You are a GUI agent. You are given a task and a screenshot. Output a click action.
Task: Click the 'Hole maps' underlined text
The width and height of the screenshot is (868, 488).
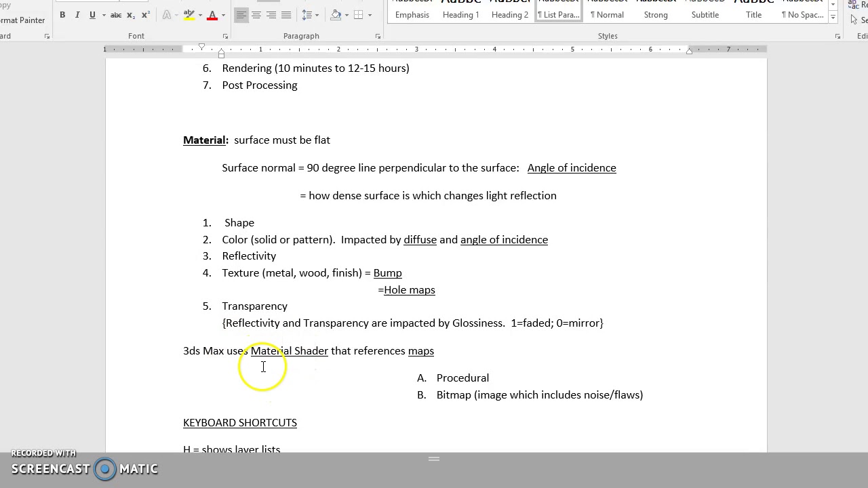coord(410,290)
